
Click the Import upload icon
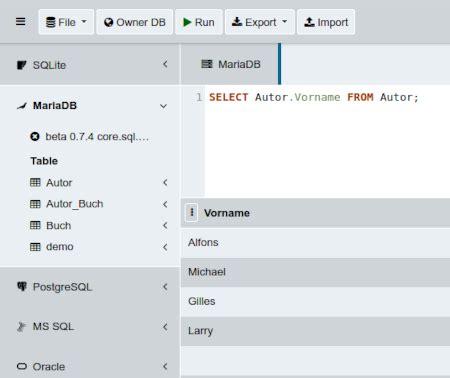coord(309,22)
